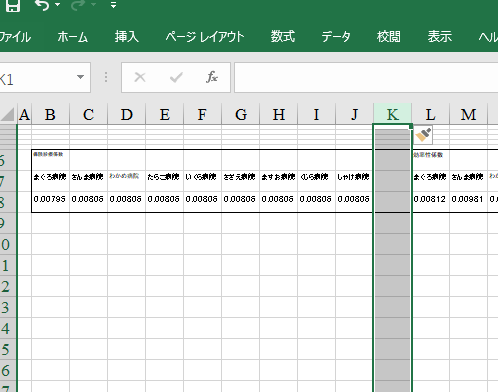Click わかめ病院 cell in column D
The width and height of the screenshot is (498, 392).
126,181
